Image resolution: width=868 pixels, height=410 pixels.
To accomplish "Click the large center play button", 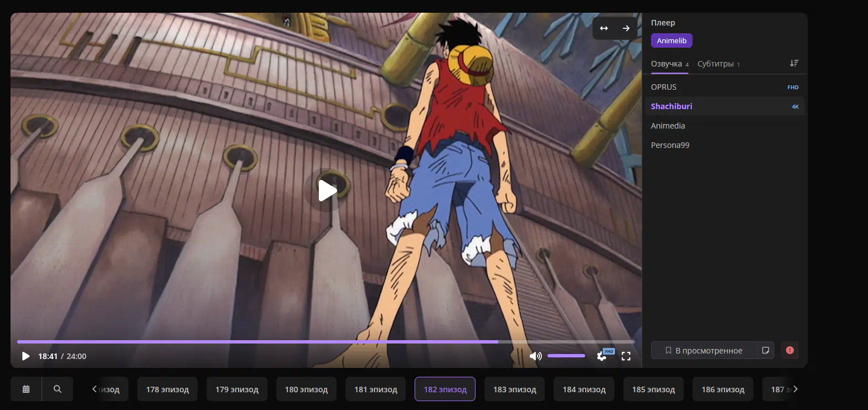I will tap(327, 191).
